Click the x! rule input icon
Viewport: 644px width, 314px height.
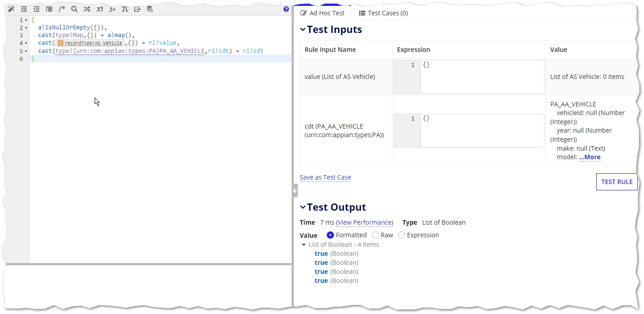pyautogui.click(x=100, y=9)
